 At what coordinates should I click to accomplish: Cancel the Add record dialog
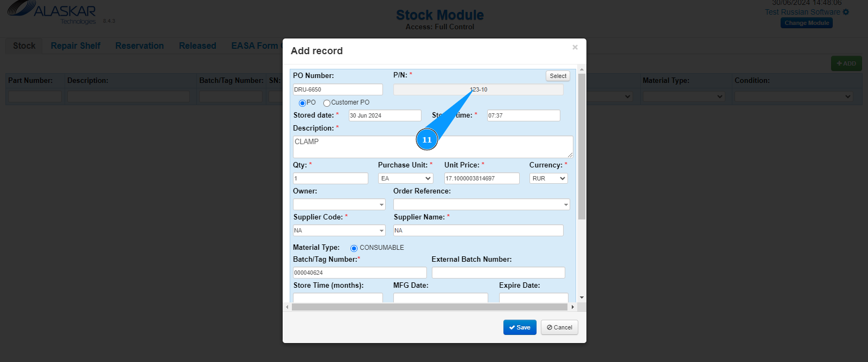click(x=559, y=327)
